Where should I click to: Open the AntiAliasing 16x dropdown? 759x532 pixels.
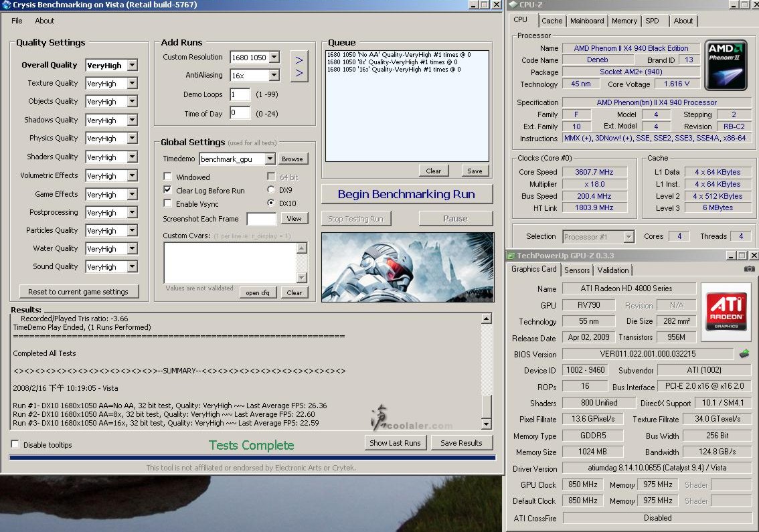click(274, 75)
